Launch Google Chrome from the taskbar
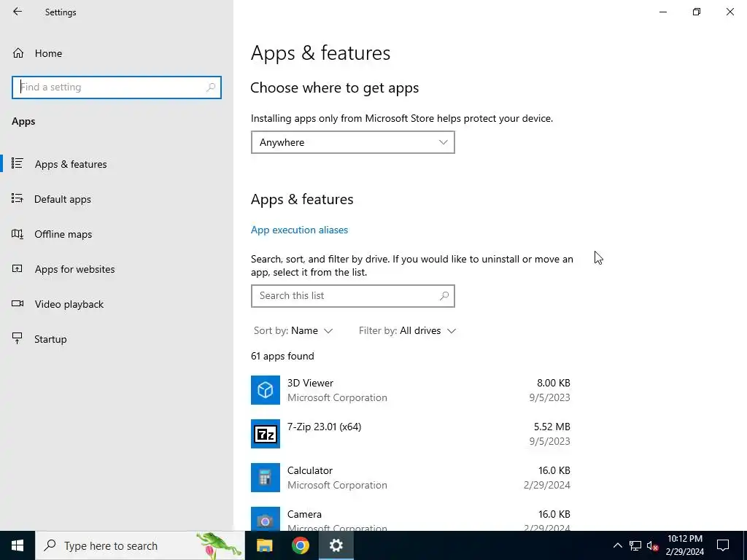 click(300, 545)
